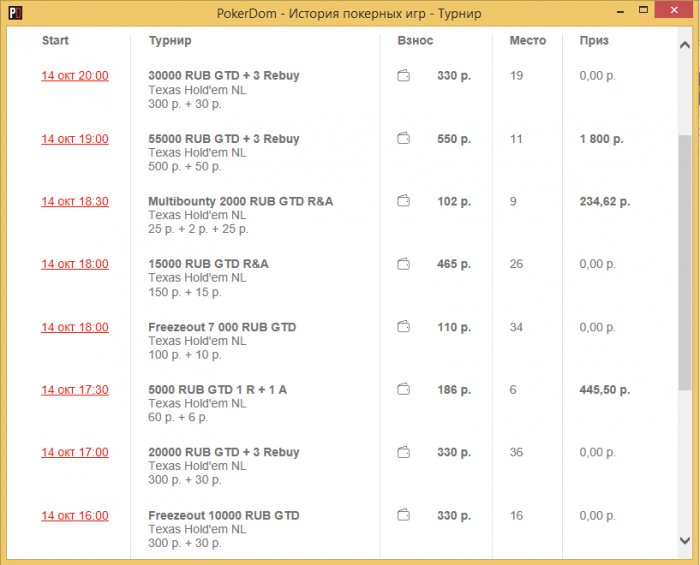Click the vertical scrollbar thumb
The height and width of the screenshot is (565, 700).
click(x=685, y=263)
